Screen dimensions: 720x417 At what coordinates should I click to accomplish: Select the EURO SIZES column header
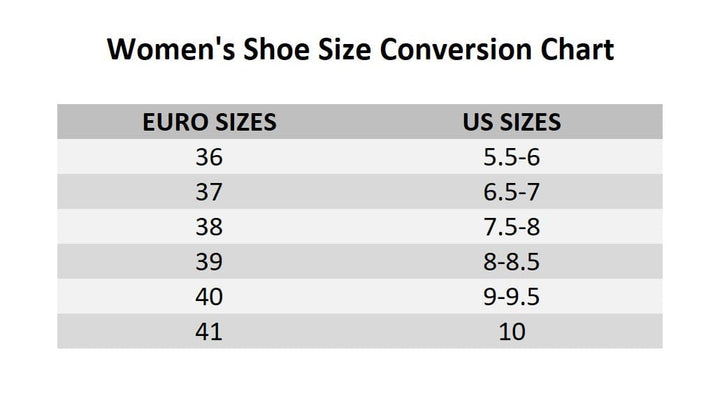(209, 122)
